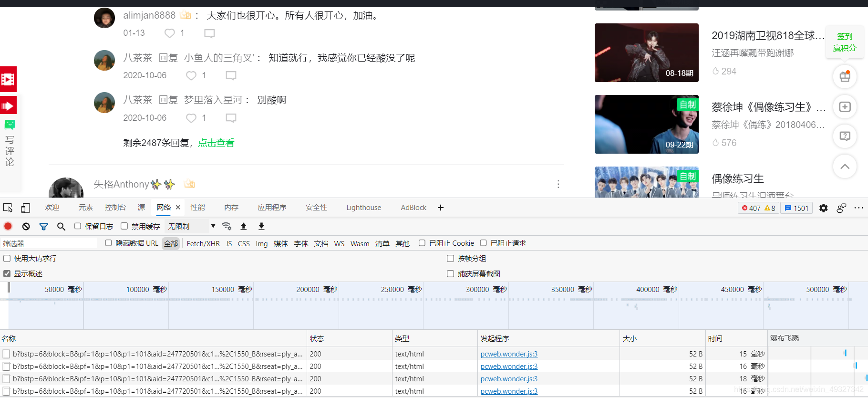Image resolution: width=868 pixels, height=398 pixels.
Task: Stop recording network log red button
Action: [8, 226]
